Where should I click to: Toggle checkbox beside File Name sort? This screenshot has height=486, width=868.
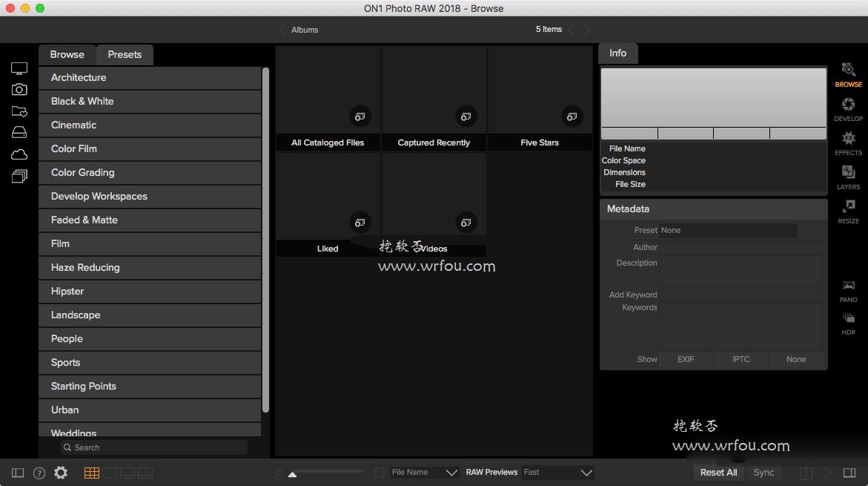coord(380,472)
